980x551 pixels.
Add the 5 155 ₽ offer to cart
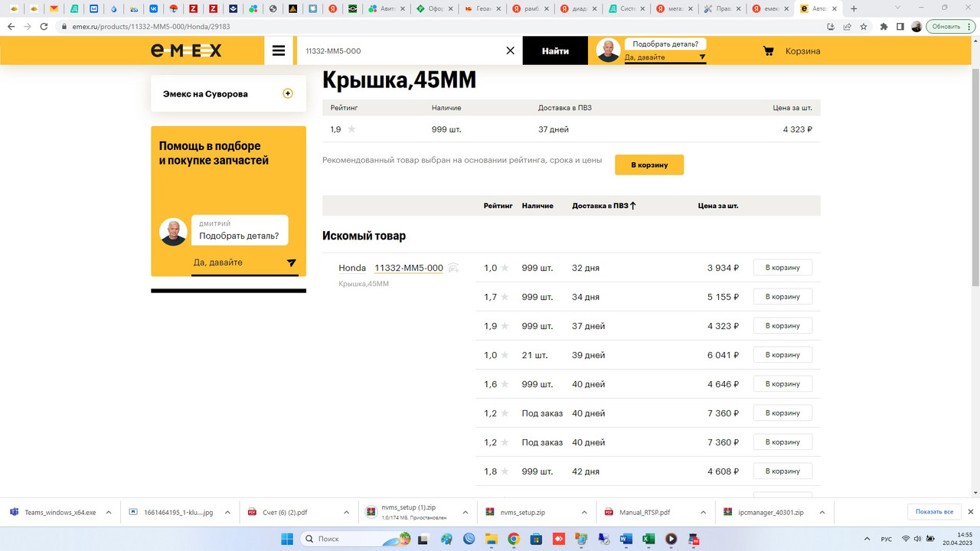click(x=782, y=297)
